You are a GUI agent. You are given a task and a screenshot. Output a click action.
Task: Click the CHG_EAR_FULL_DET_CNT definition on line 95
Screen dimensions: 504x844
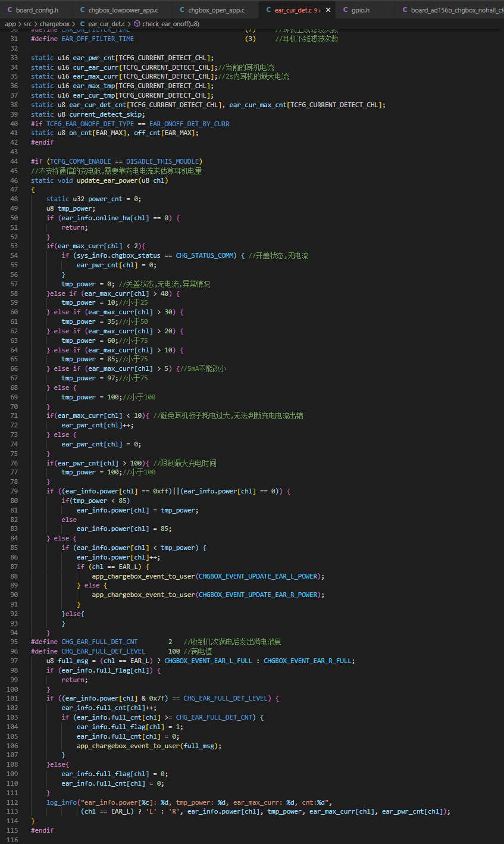pos(99,642)
